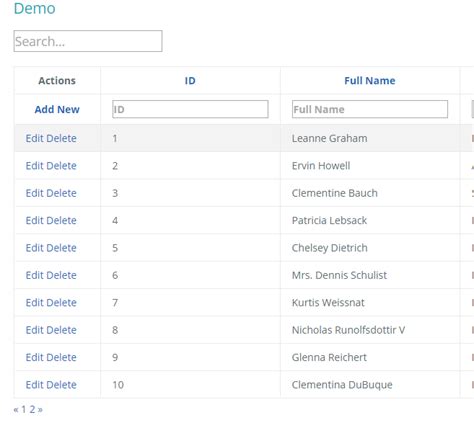This screenshot has height=428, width=474.
Task: Delete the Clementine Bauch row
Action: (61, 193)
